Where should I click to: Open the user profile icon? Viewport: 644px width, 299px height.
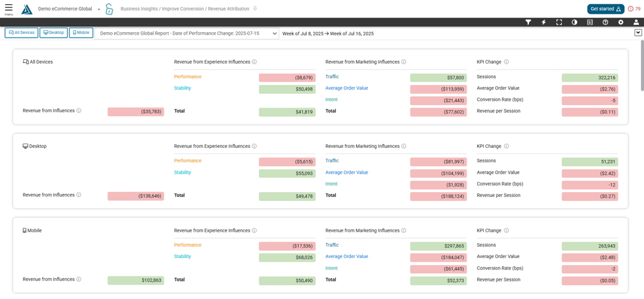[x=636, y=22]
